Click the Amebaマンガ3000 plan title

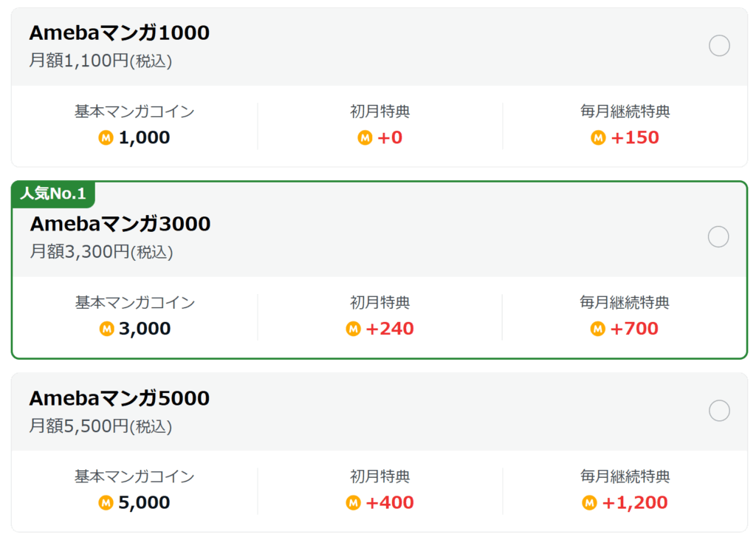point(120,224)
